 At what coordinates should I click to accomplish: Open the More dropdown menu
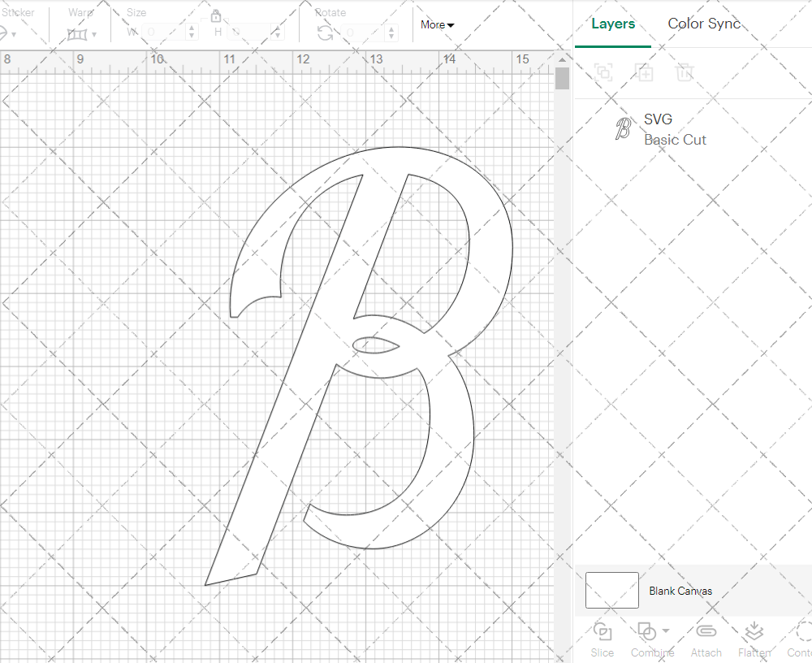coord(437,25)
